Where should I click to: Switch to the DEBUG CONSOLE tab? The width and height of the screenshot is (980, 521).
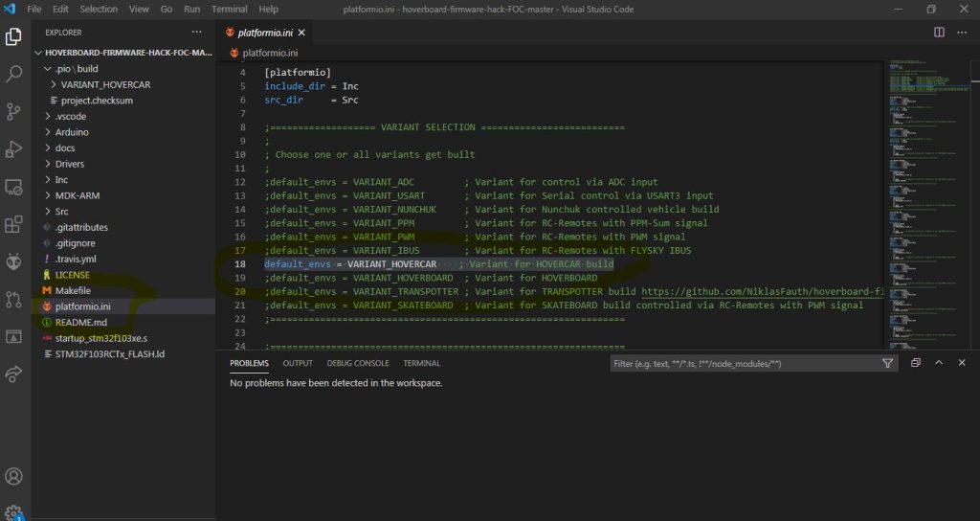[358, 364]
